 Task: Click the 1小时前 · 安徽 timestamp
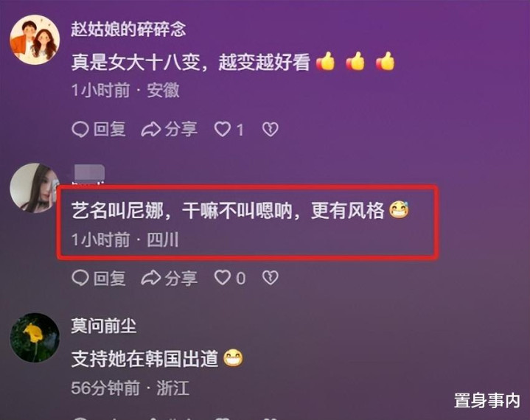coord(125,91)
